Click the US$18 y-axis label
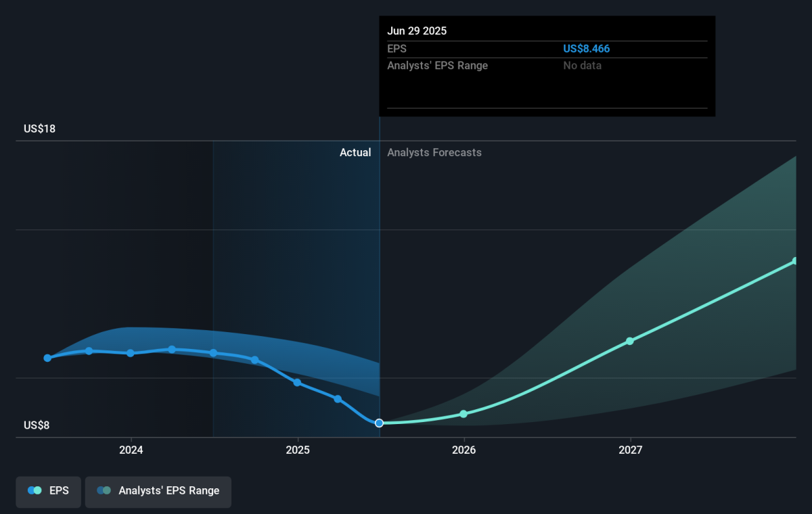This screenshot has height=514, width=812. 39,128
